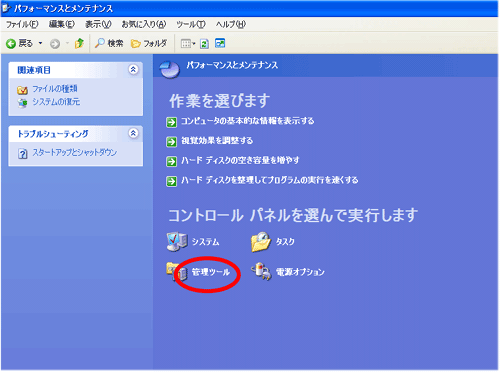Collapse the 関連項目 panel chevron

tap(133, 70)
